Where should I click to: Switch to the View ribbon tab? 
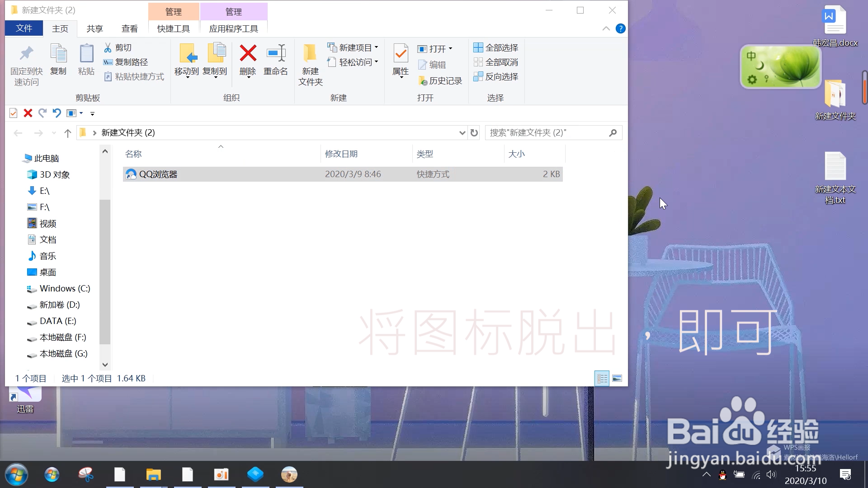pos(129,28)
